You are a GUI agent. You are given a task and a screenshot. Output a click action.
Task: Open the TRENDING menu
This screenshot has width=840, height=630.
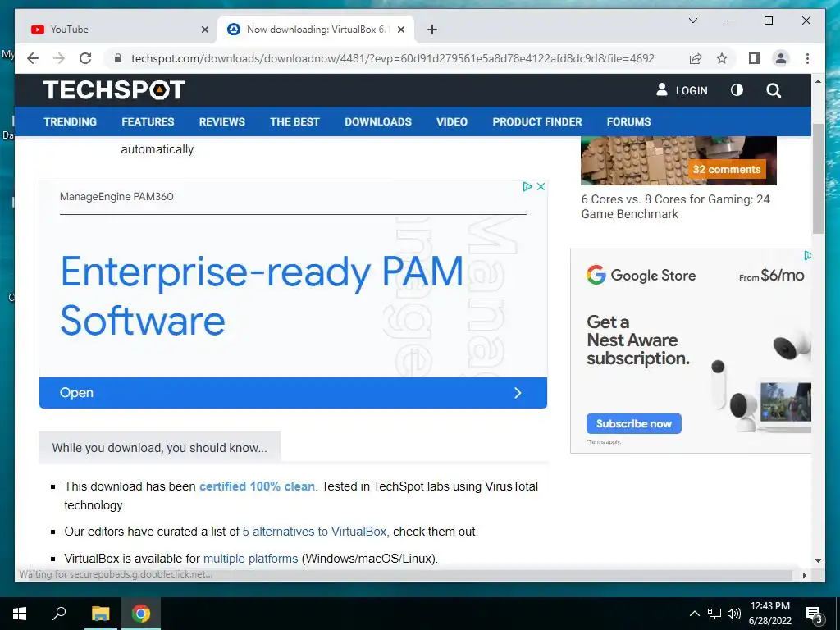tap(71, 121)
